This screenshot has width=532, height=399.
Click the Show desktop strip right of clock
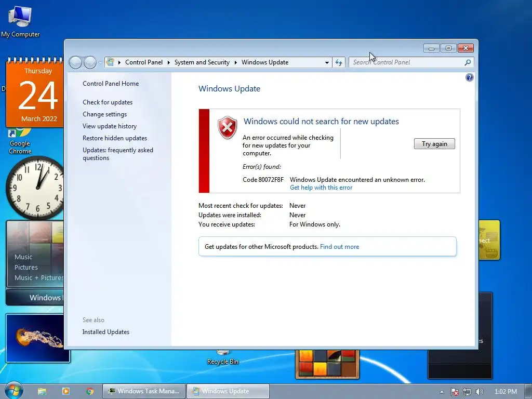tap(528, 391)
